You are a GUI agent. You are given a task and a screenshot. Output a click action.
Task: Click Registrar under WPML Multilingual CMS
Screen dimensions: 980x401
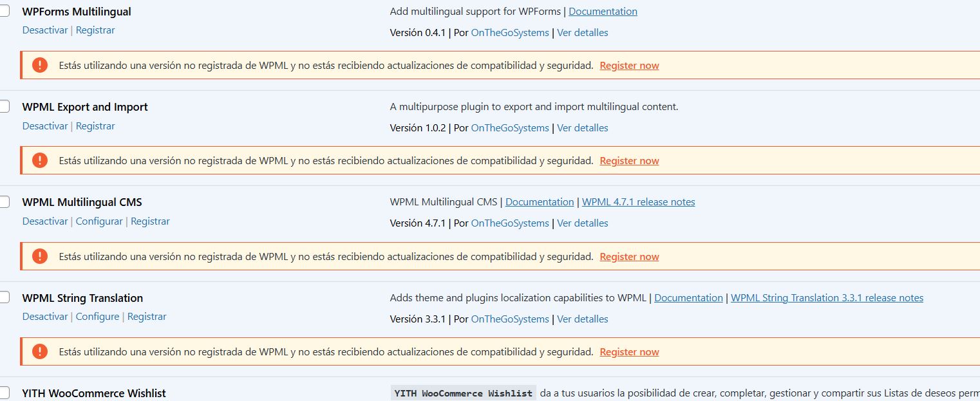[150, 221]
